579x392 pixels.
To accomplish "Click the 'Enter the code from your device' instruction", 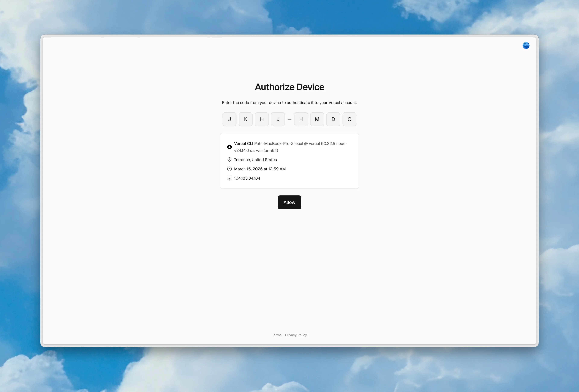I will (x=289, y=103).
